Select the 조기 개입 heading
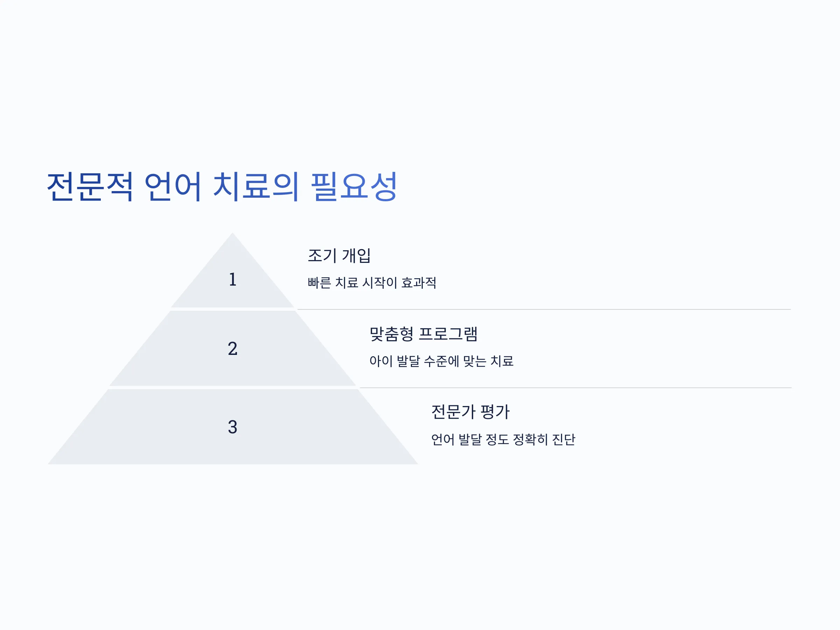840x630 pixels. [x=339, y=255]
